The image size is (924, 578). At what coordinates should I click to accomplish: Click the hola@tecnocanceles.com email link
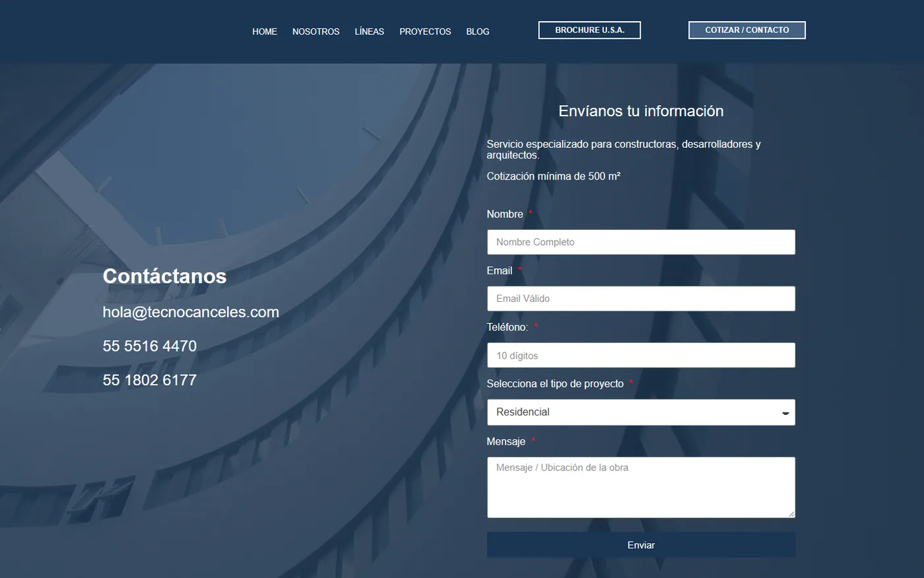tap(191, 312)
